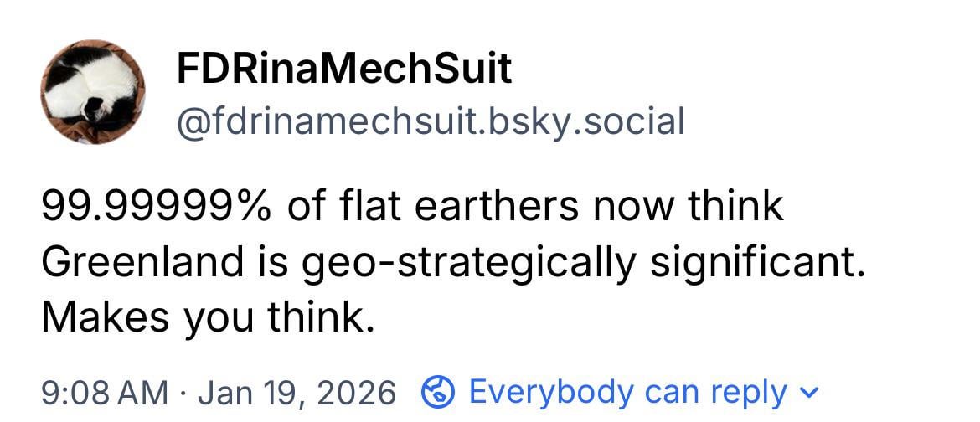Click the word "reply" beside the chevron
Image resolution: width=980 pixels, height=422 pixels.
(748, 391)
